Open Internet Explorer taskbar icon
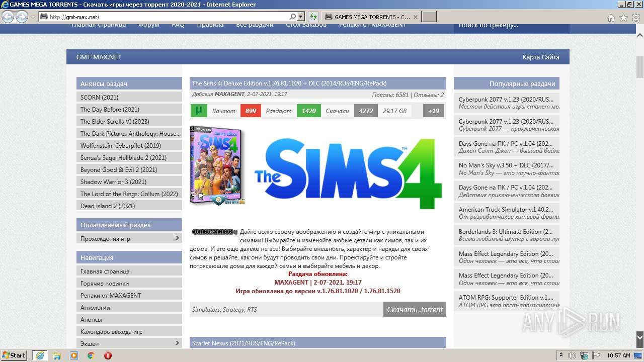The width and height of the screenshot is (644, 362). (39, 355)
